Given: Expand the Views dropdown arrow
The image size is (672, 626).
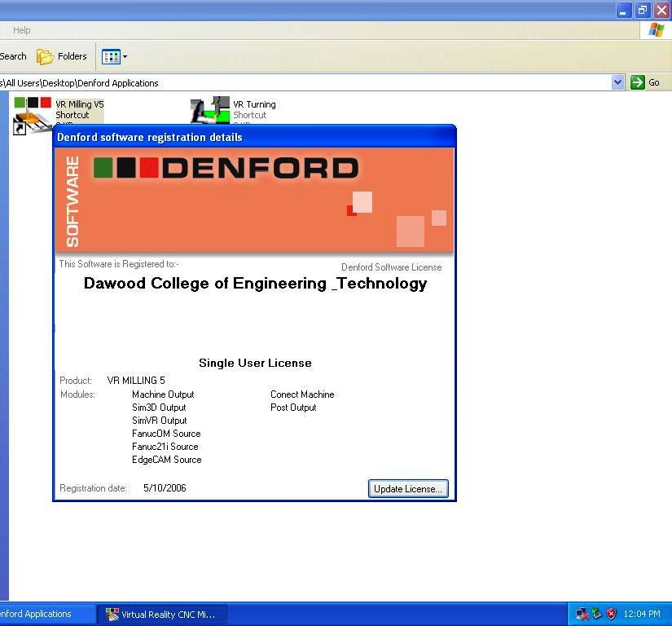Looking at the screenshot, I should (125, 56).
